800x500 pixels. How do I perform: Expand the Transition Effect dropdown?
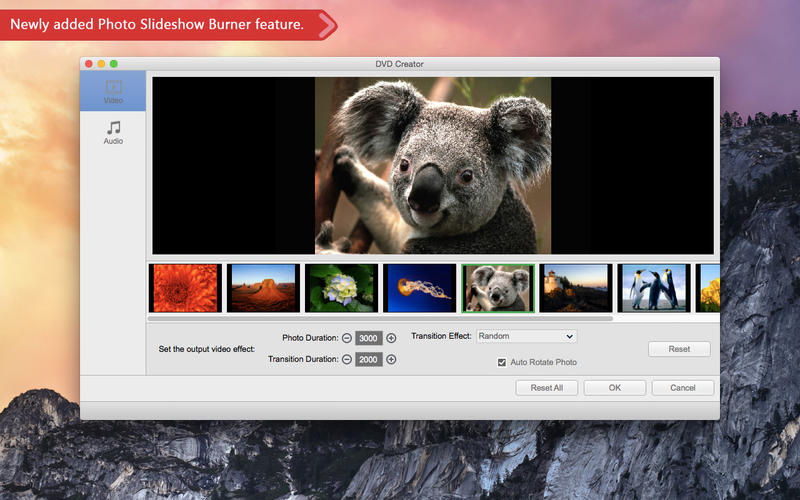pos(526,337)
